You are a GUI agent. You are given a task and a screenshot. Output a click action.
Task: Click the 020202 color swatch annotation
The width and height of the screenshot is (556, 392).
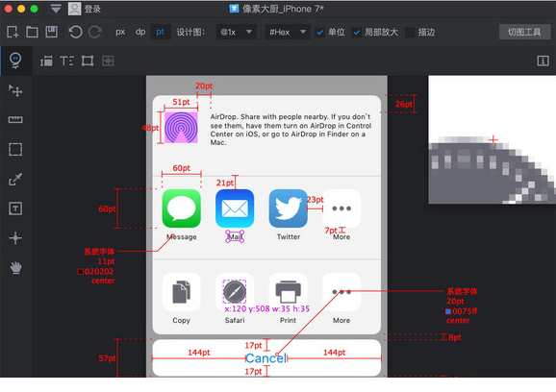tap(81, 272)
